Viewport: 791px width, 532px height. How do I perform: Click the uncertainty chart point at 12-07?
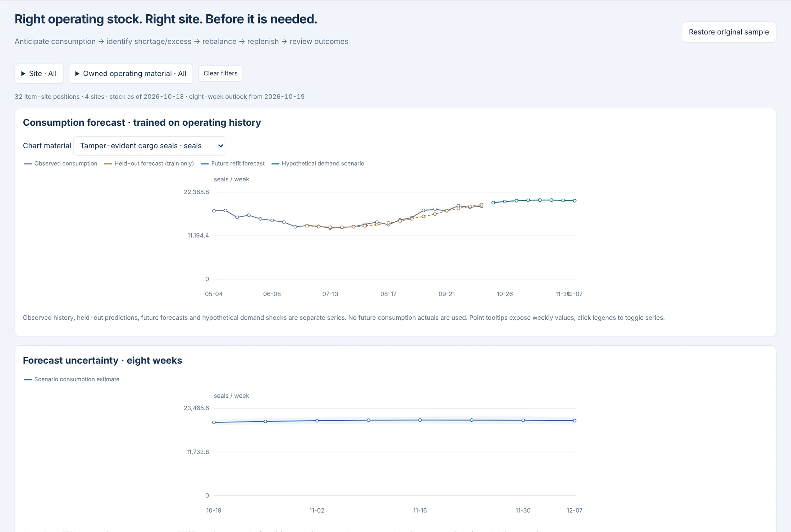(x=575, y=421)
